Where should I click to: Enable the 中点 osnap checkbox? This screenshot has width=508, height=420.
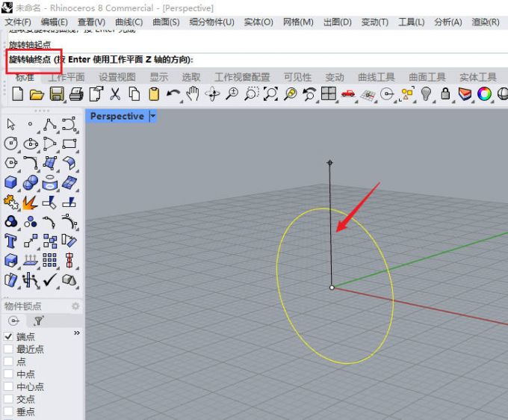click(x=8, y=374)
